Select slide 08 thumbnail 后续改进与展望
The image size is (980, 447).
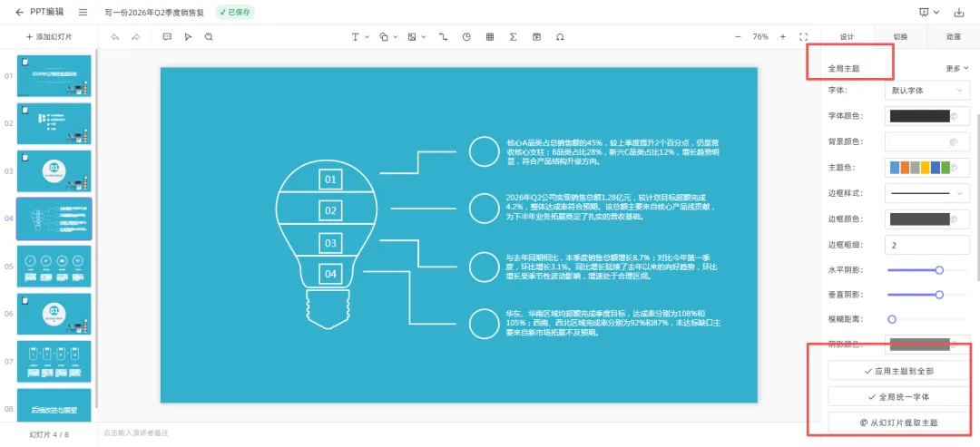[54, 405]
